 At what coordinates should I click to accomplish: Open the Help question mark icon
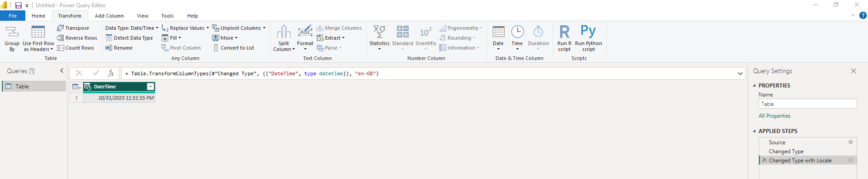tap(863, 15)
